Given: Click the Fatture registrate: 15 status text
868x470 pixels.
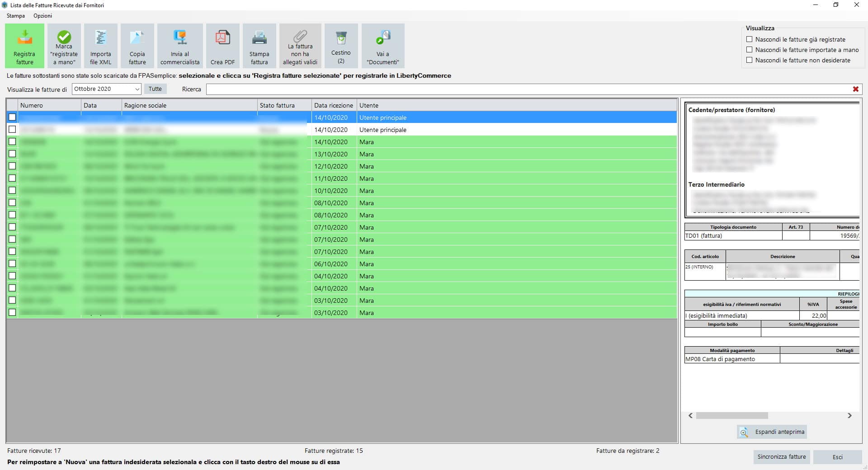Looking at the screenshot, I should [334, 451].
